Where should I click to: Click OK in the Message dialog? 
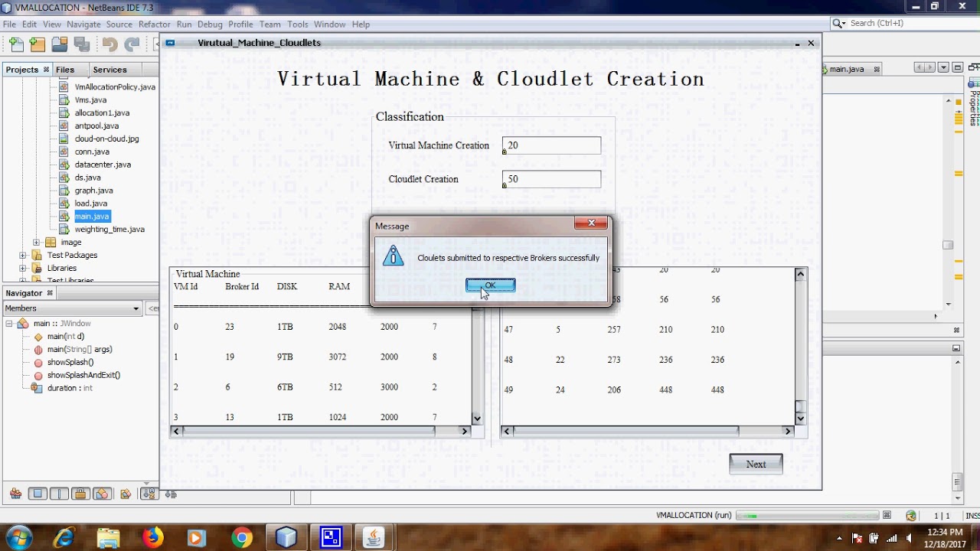[x=490, y=285]
